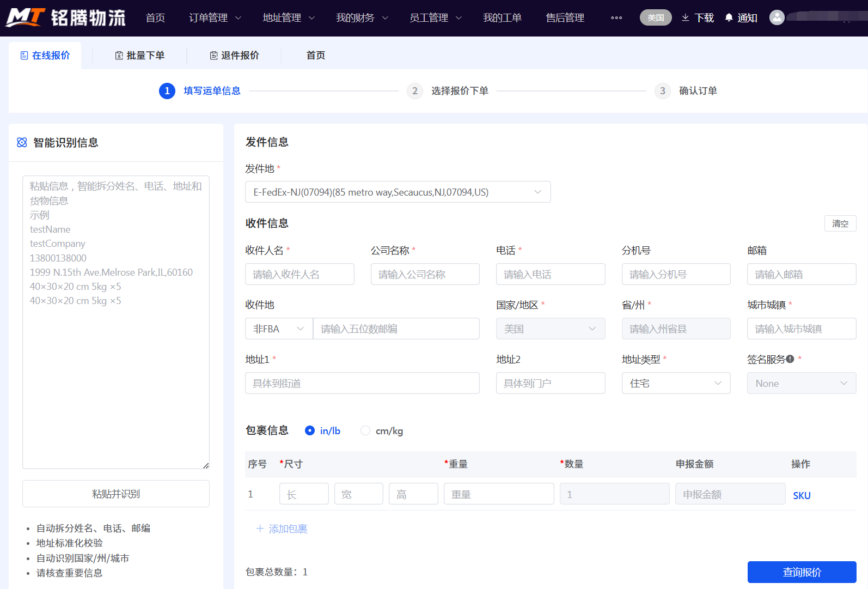
Task: Open 我的工单 in the navigation
Action: pos(502,18)
